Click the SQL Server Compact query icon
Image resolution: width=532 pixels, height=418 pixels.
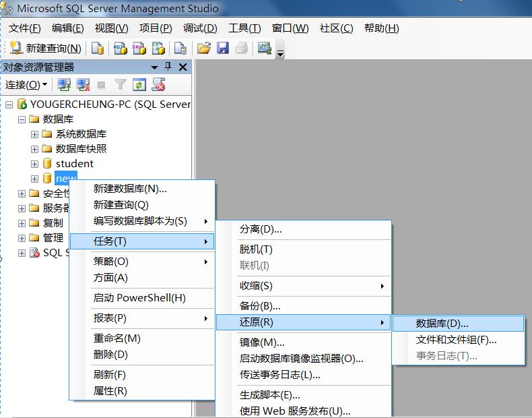[180, 49]
